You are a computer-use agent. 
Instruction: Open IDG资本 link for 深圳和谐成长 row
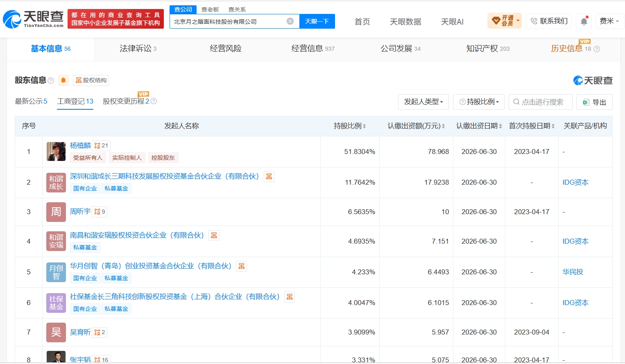[x=575, y=183]
